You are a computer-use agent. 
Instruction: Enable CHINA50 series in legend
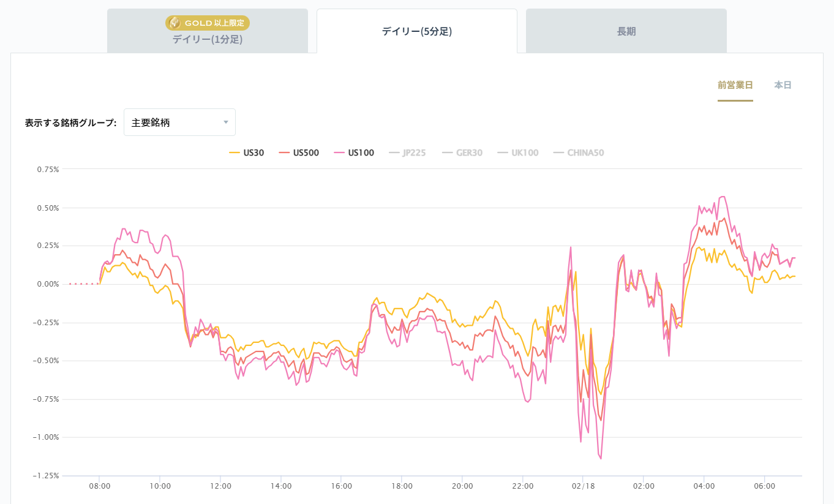579,153
